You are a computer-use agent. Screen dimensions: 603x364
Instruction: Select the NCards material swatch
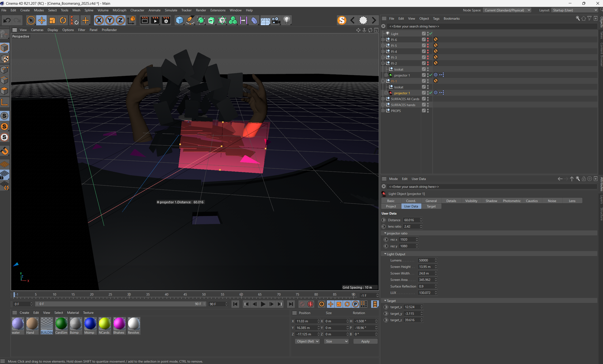(104, 324)
